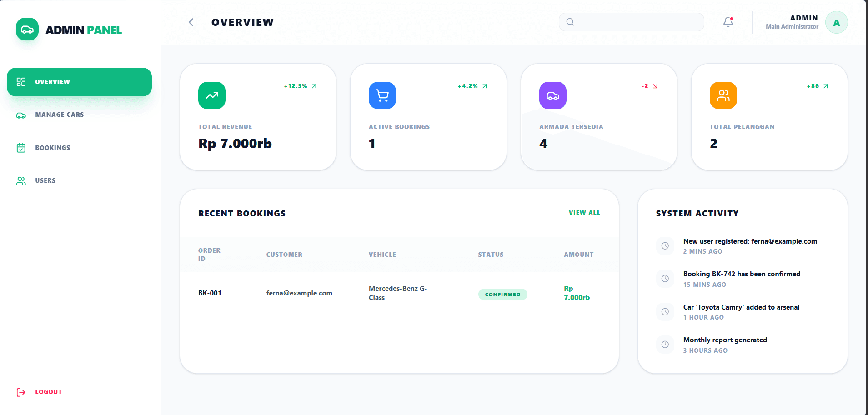868x415 pixels.
Task: Navigate to the Users page
Action: click(x=45, y=180)
